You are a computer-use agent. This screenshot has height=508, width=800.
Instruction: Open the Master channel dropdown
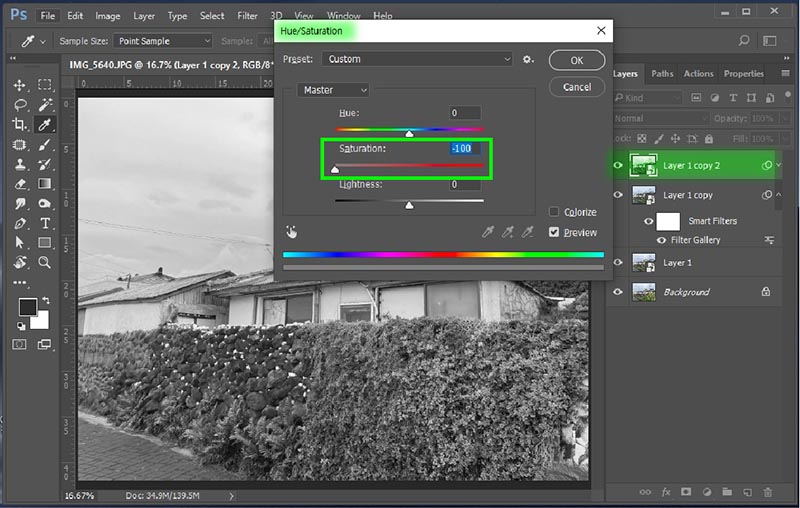pyautogui.click(x=333, y=90)
